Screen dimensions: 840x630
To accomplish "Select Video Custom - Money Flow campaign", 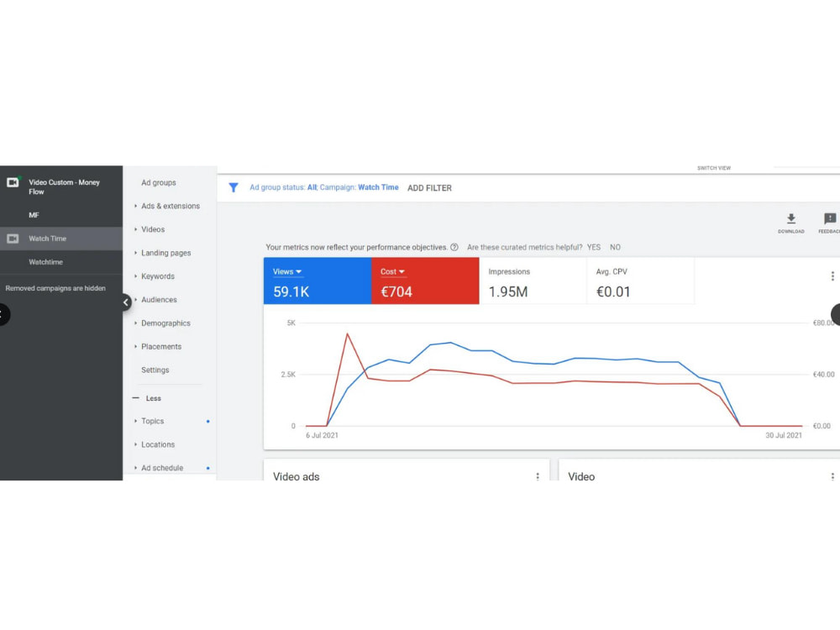I will 64,187.
